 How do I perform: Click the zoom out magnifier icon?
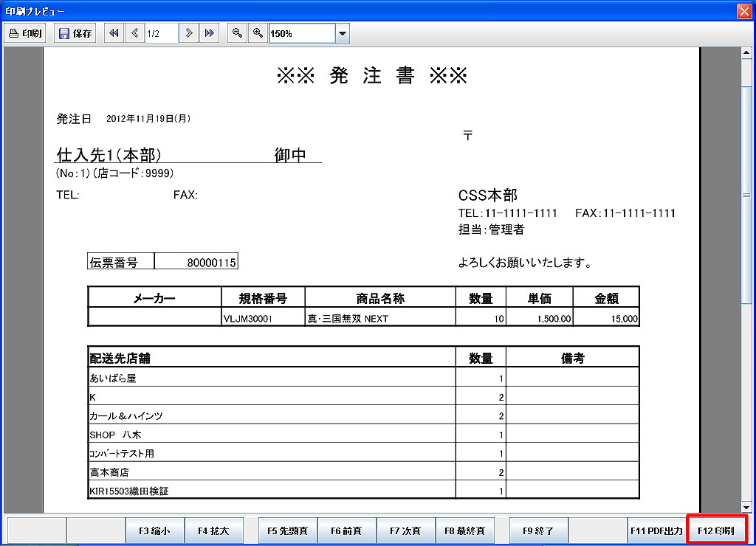pos(237,33)
